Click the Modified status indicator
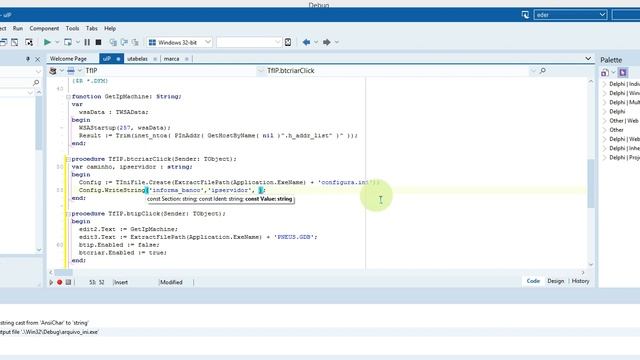The height and width of the screenshot is (360, 640). point(171,282)
